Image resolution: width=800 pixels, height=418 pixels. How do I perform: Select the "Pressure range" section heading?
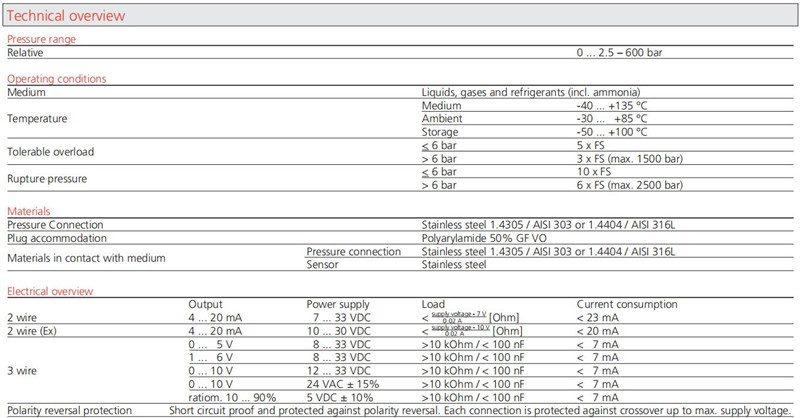coord(42,39)
